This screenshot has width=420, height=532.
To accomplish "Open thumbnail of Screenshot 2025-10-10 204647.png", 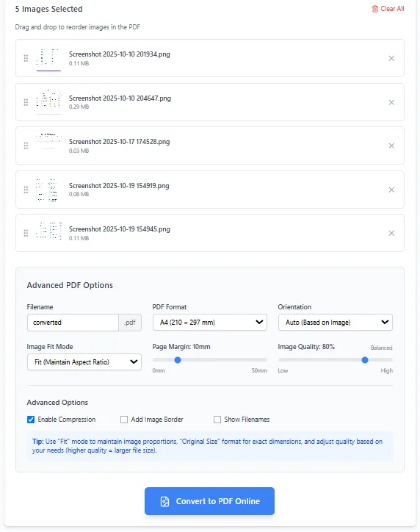I will pyautogui.click(x=48, y=102).
